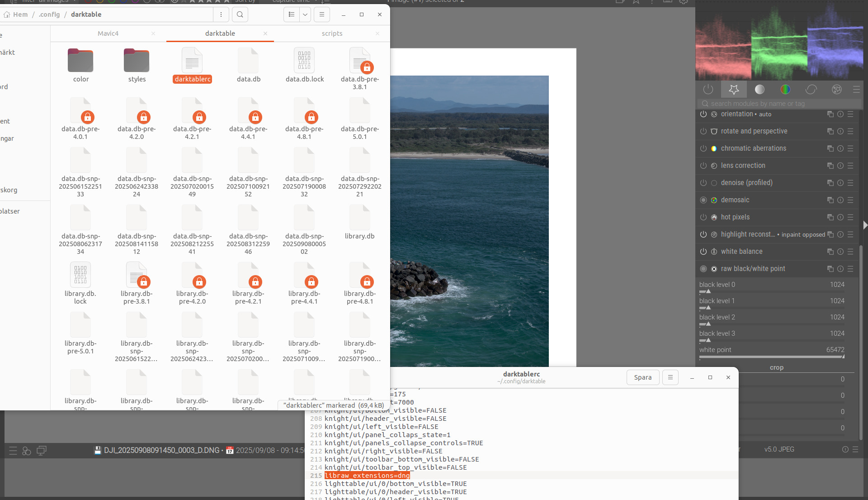Expand the demosaic module
868x500 pixels.
(x=735, y=200)
